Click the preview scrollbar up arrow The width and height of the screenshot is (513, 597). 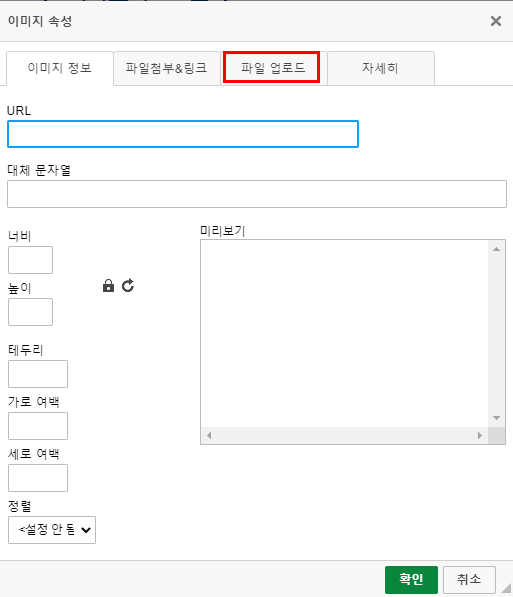click(496, 249)
